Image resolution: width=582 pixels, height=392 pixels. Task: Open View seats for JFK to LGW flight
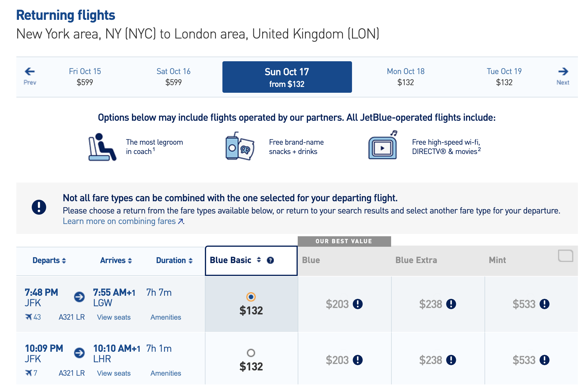(x=114, y=317)
